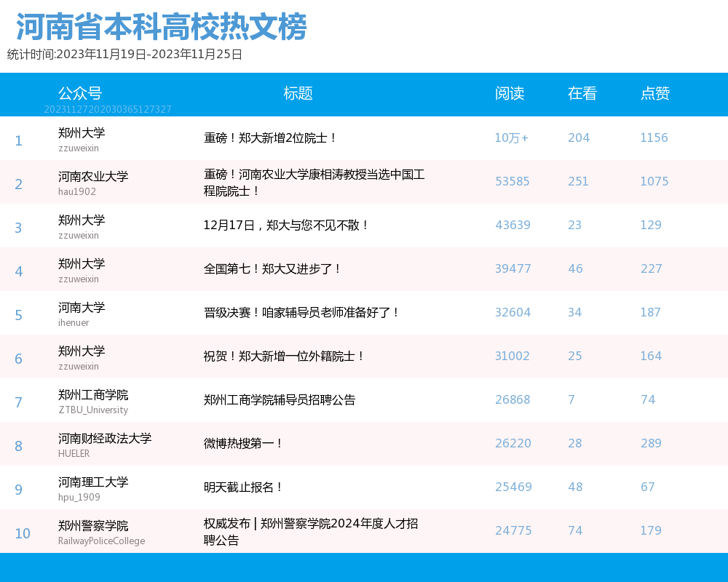Viewport: 728px width, 582px height.
Task: Click read count 43639
Action: click(x=513, y=225)
